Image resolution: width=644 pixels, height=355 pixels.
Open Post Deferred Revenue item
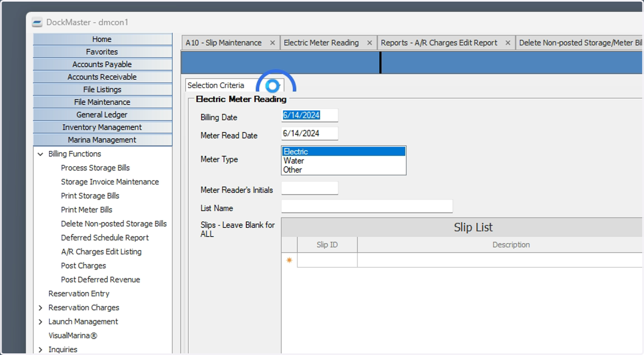pos(100,280)
